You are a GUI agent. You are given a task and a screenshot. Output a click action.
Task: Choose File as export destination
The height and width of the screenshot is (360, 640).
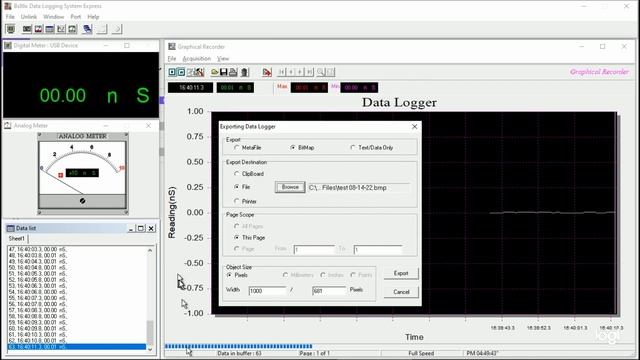(242, 187)
